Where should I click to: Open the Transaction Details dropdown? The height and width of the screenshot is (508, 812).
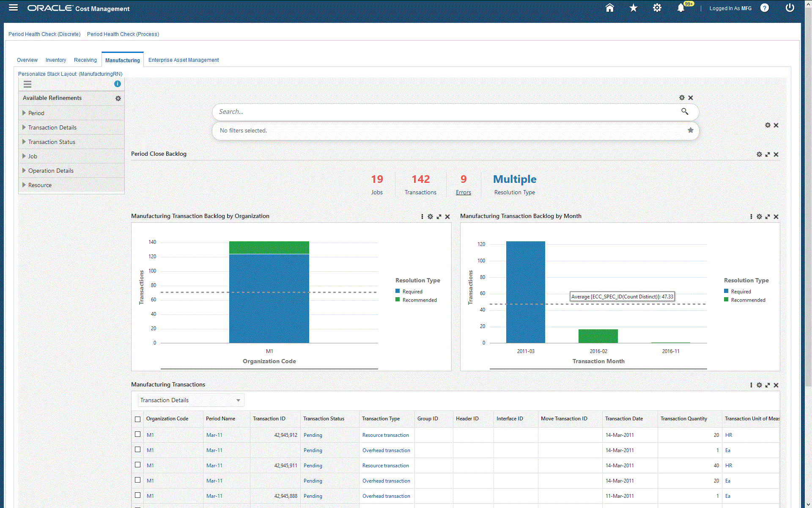[x=191, y=400]
